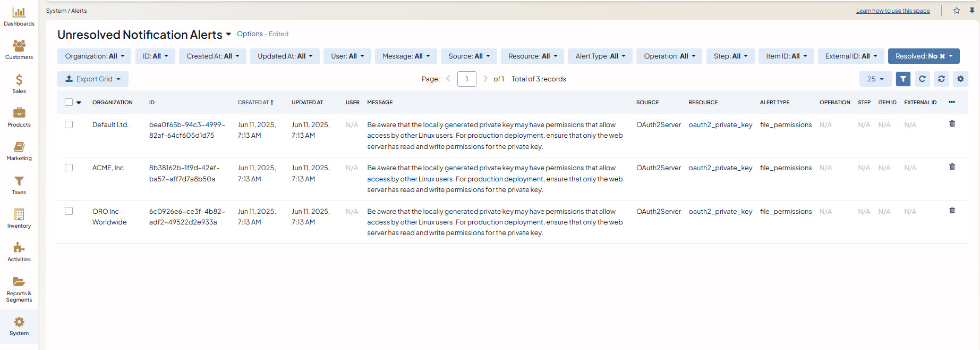The image size is (980, 350).
Task: Open the Inventory sidebar menu
Action: 19,219
